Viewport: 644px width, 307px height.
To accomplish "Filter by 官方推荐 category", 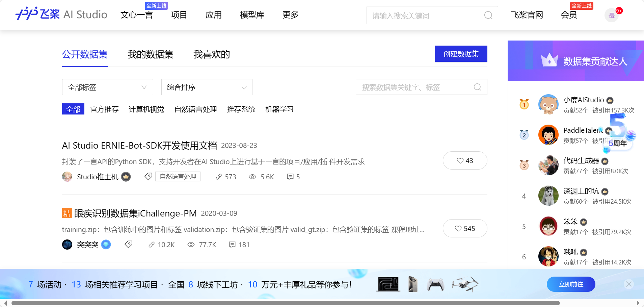I will pyautogui.click(x=105, y=109).
